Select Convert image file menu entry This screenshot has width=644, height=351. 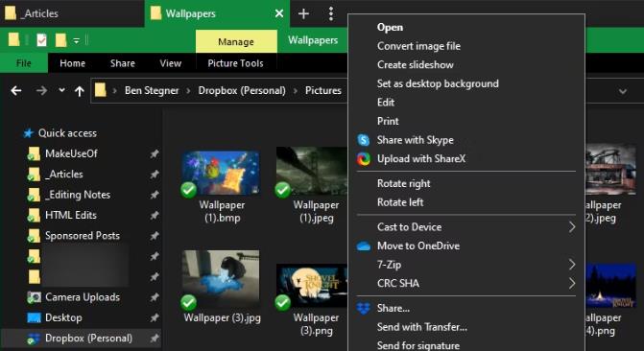pos(418,46)
